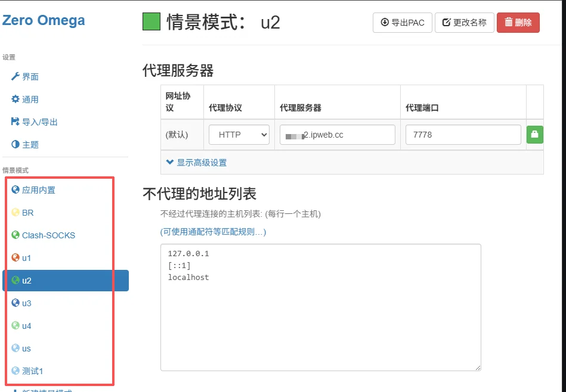Image resolution: width=566 pixels, height=392 pixels.
Task: Click the yellow globe icon of BR
Action: coord(15,212)
